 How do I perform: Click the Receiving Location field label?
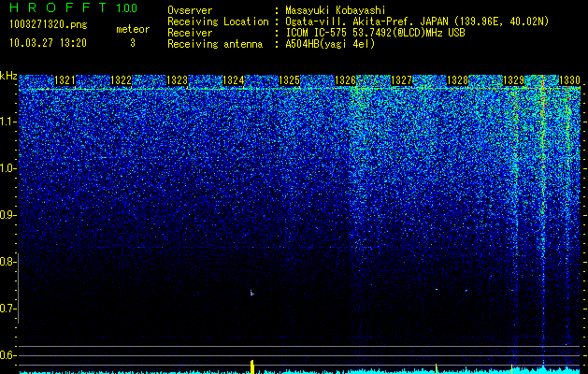pos(218,22)
